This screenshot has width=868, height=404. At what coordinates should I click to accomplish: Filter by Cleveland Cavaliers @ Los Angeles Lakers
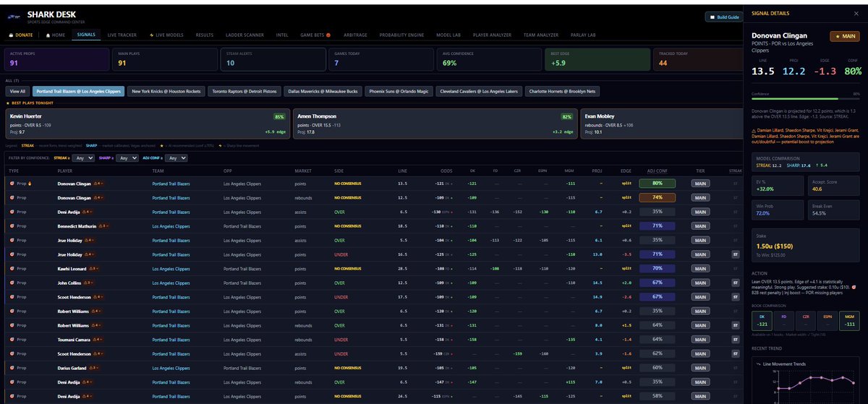(478, 91)
